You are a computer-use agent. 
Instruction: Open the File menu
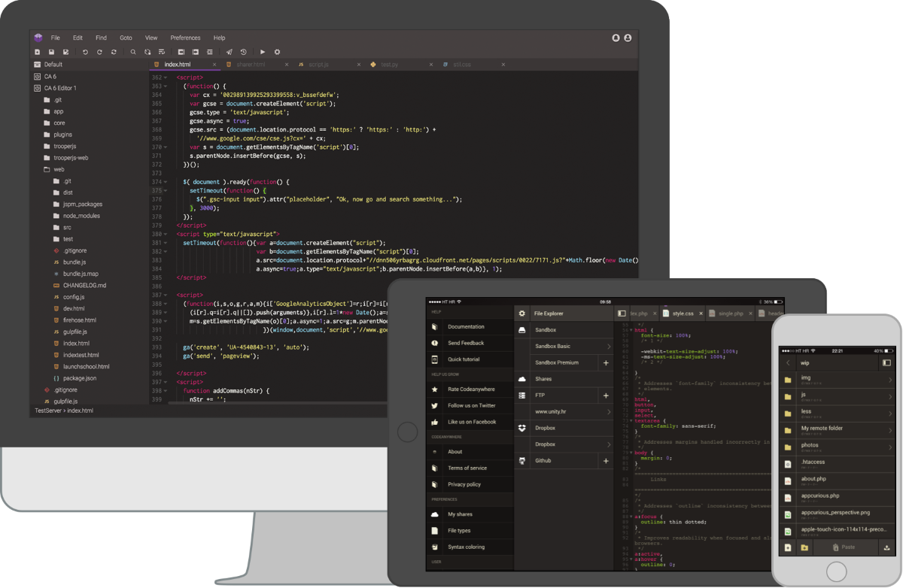click(56, 38)
